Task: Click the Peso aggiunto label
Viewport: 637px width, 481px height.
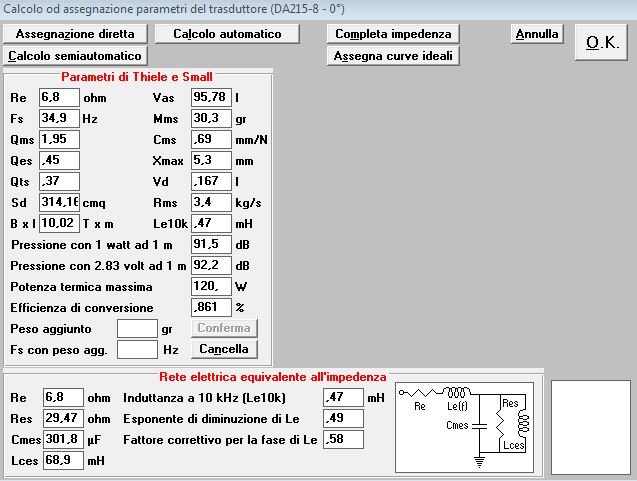Action: click(x=51, y=329)
